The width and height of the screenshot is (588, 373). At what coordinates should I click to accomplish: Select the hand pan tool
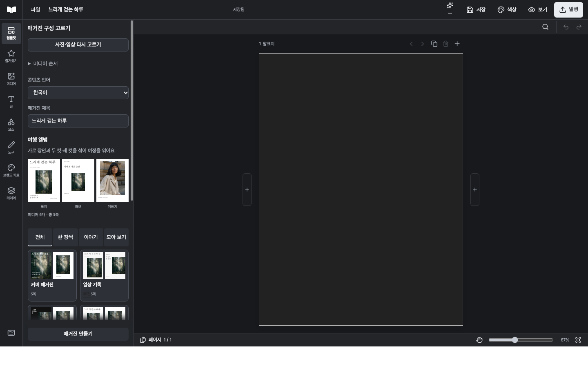click(479, 340)
